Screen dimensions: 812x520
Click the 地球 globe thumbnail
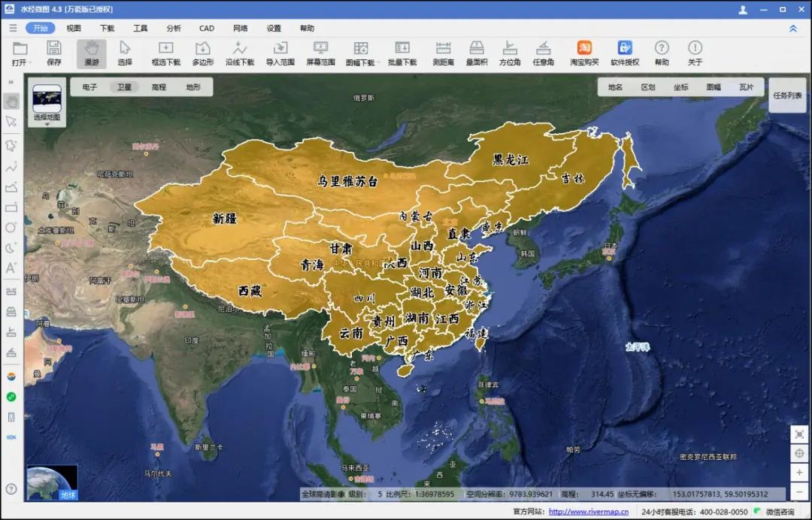tap(53, 482)
